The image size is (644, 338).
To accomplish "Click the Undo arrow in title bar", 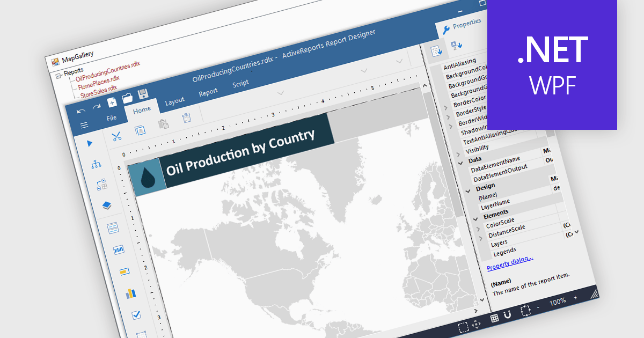I will [81, 111].
